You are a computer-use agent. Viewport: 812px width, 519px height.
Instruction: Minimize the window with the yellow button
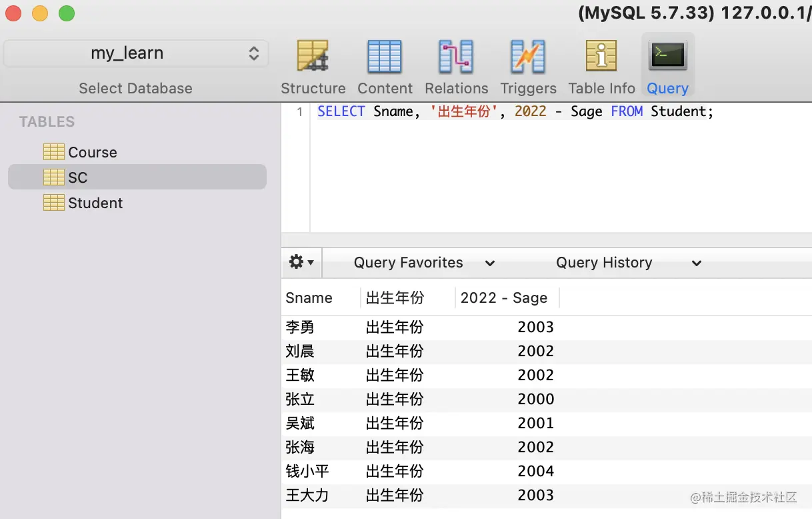pyautogui.click(x=40, y=13)
